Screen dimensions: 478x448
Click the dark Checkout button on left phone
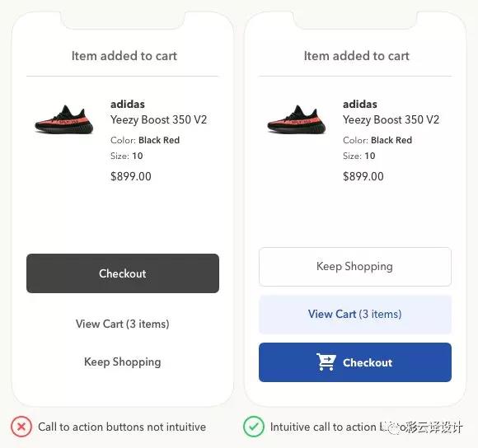click(123, 273)
